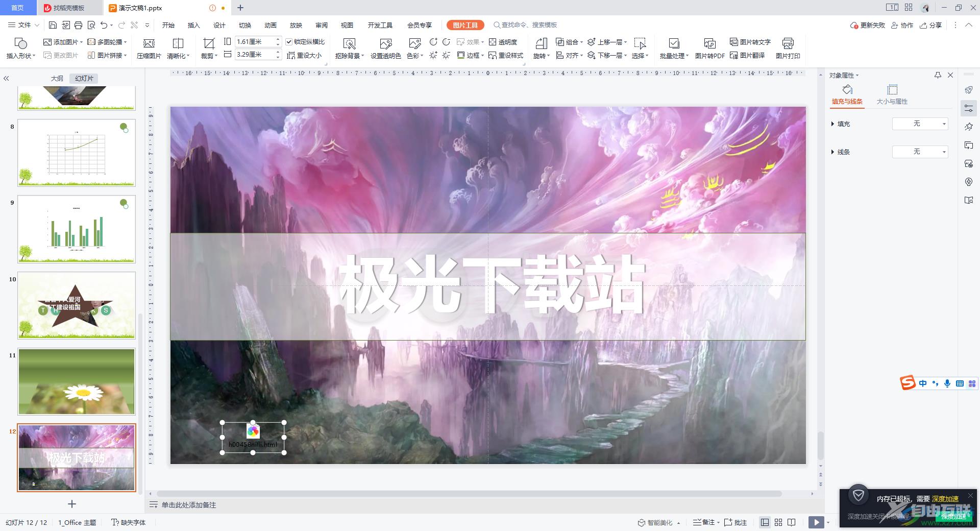Click Picture to PDF (图片转PDF)

tap(709, 49)
